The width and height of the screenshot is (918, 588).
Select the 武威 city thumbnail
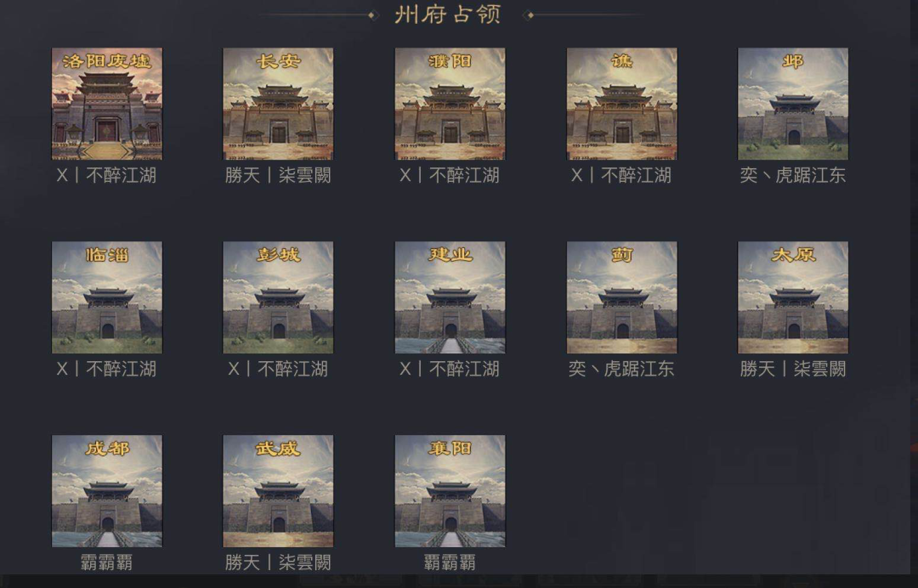click(x=278, y=491)
